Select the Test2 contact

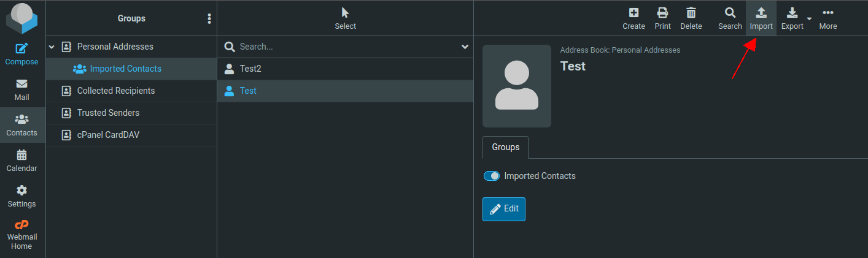tap(250, 69)
